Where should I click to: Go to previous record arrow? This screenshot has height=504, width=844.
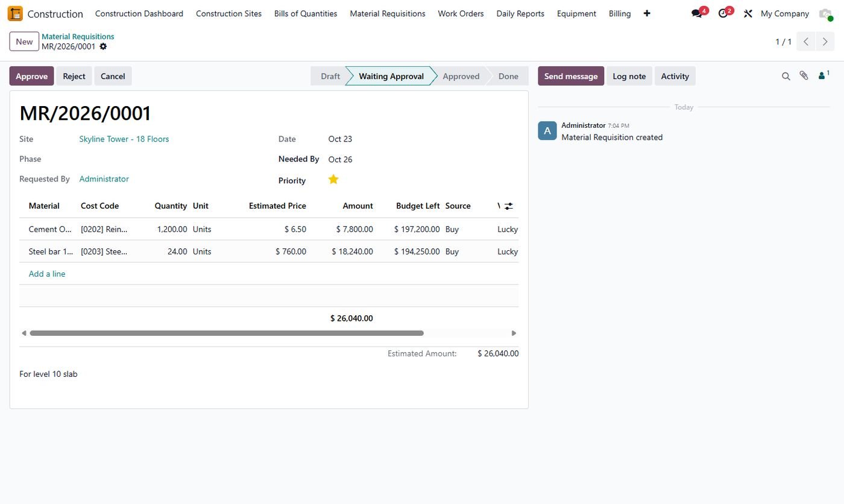coord(806,42)
